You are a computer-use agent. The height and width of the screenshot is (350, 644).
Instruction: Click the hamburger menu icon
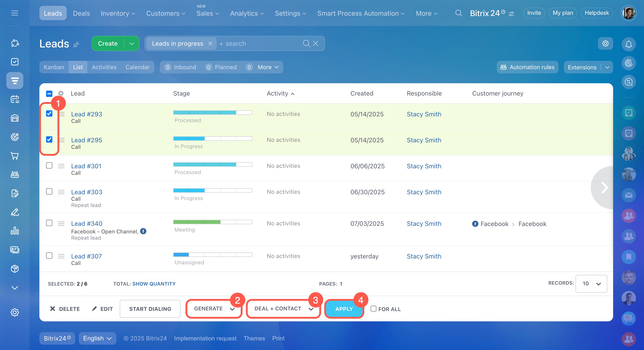click(15, 13)
